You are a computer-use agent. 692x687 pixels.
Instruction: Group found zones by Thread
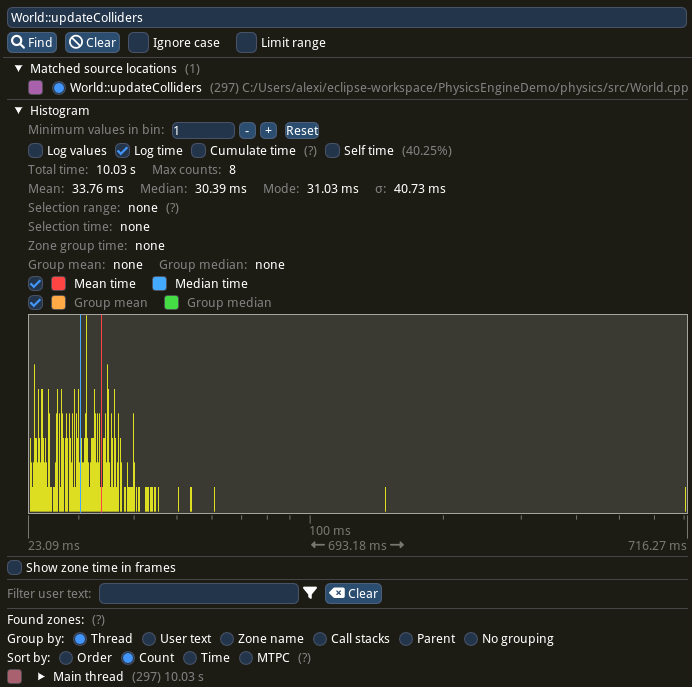80,639
